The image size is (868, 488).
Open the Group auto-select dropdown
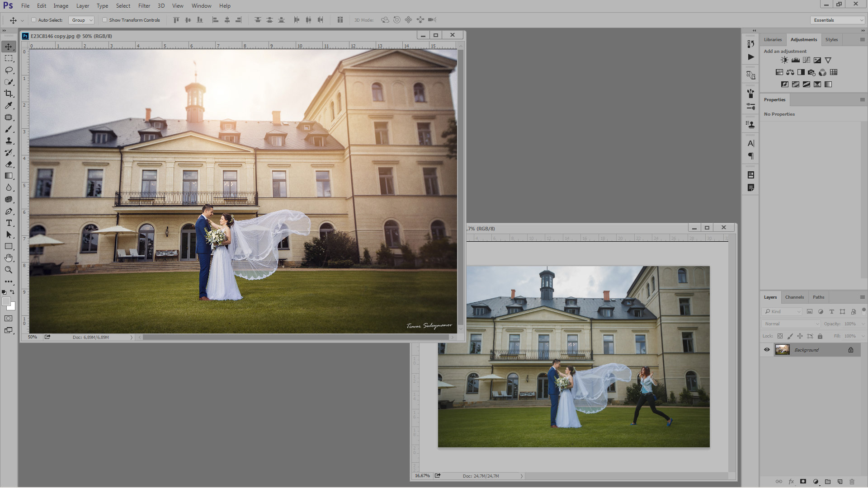point(82,20)
